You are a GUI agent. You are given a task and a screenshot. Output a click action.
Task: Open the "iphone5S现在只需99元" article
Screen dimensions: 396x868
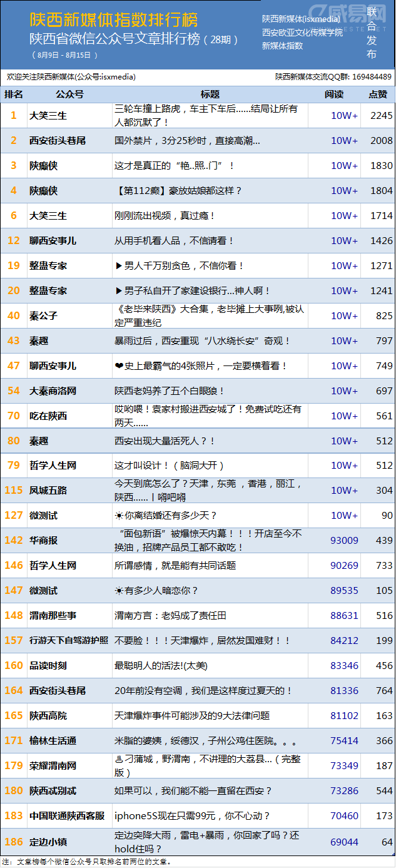coord(192,816)
